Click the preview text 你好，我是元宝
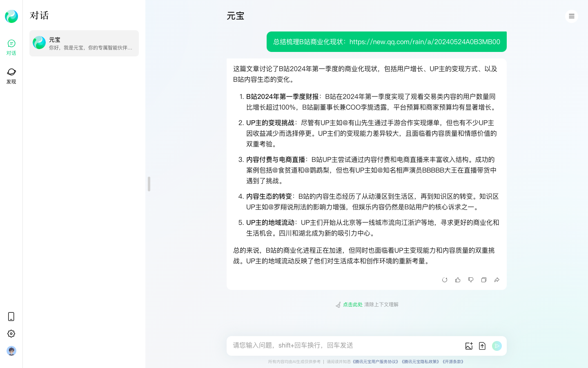 (91, 48)
